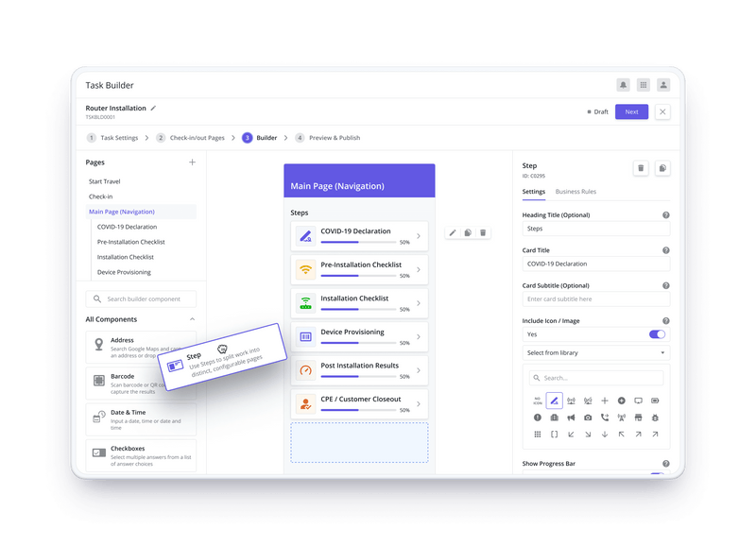Image resolution: width=756 pixels, height=546 pixels.
Task: Close the task builder with X
Action: (x=662, y=111)
